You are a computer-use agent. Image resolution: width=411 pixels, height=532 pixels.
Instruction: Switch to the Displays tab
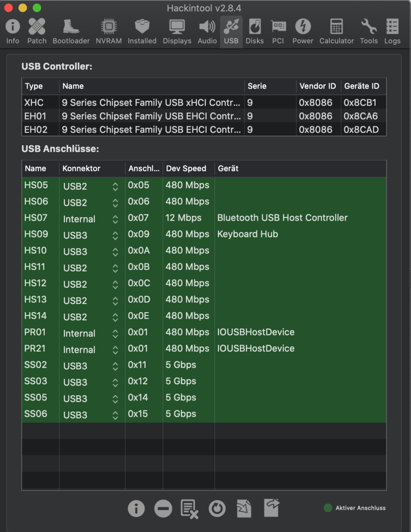[x=177, y=31]
